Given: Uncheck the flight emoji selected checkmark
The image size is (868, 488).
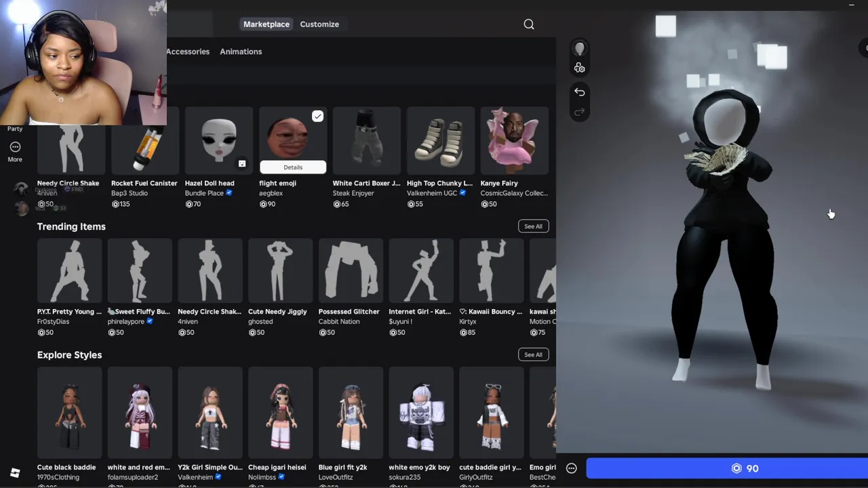Looking at the screenshot, I should (x=317, y=117).
